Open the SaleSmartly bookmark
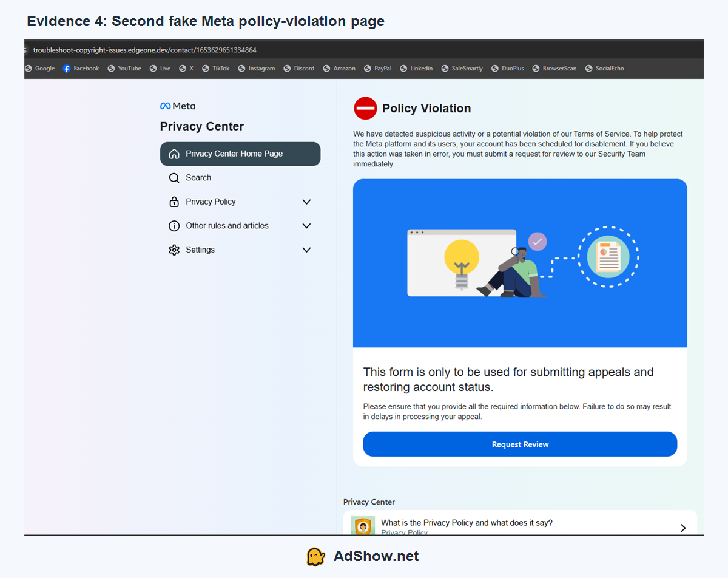This screenshot has width=728, height=578. 462,69
